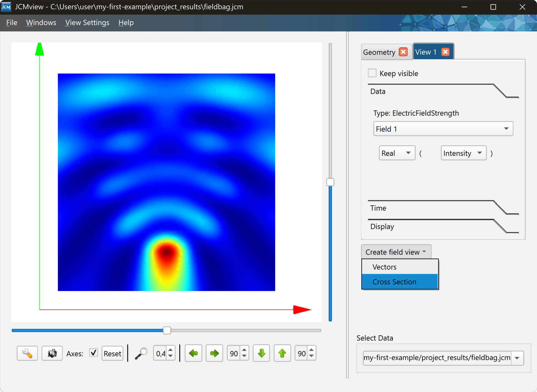This screenshot has height=392, width=537.
Task: Click the JCM application icon in title bar
Action: point(6,7)
